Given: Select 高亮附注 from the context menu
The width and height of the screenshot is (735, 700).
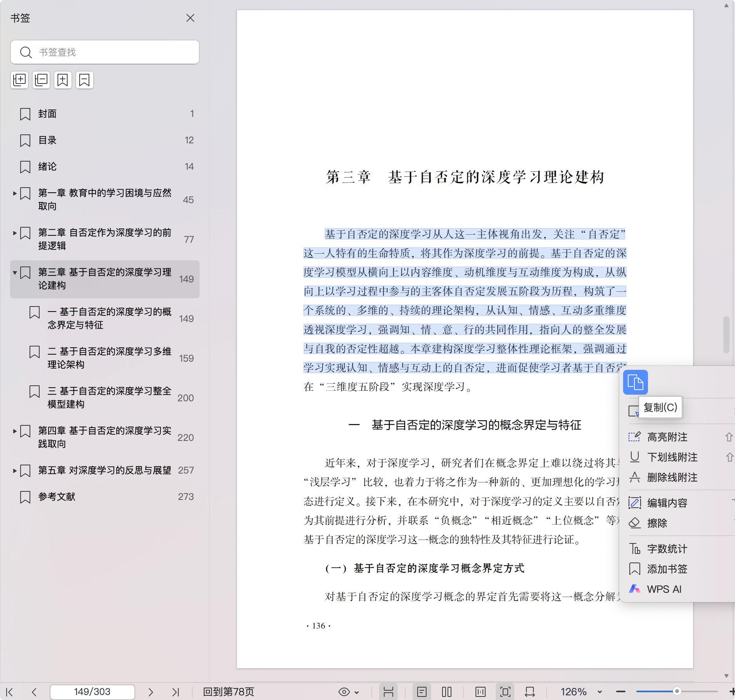Looking at the screenshot, I should pos(667,437).
